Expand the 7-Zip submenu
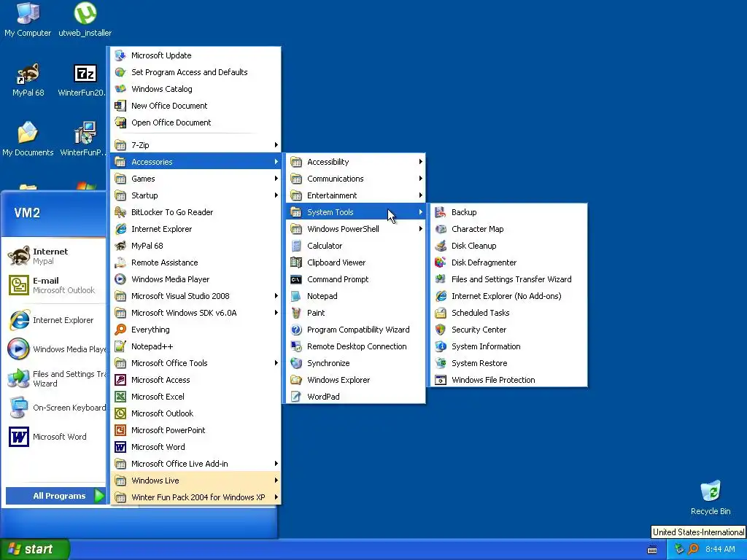Image resolution: width=747 pixels, height=560 pixels. [x=196, y=145]
